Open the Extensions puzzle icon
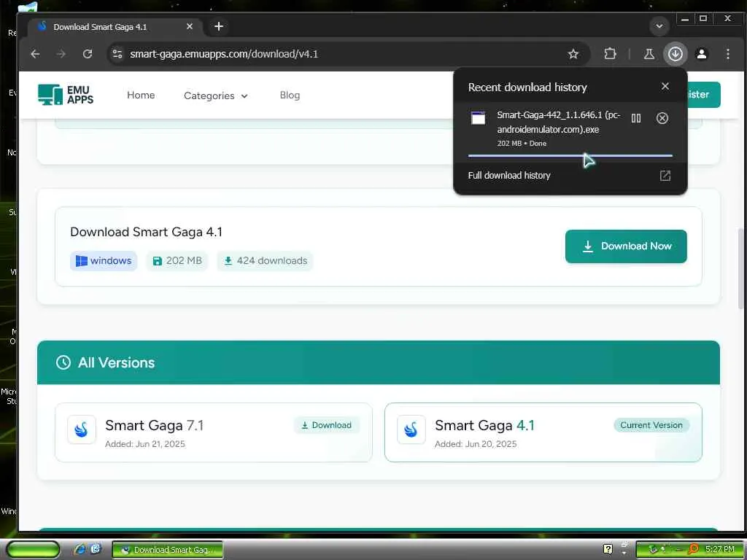747x560 pixels. tap(610, 54)
